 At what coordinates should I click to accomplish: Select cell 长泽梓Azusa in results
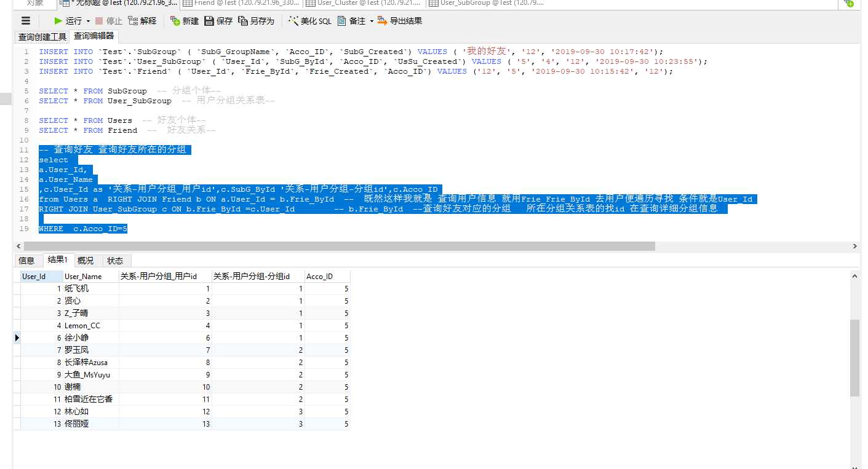pos(90,363)
